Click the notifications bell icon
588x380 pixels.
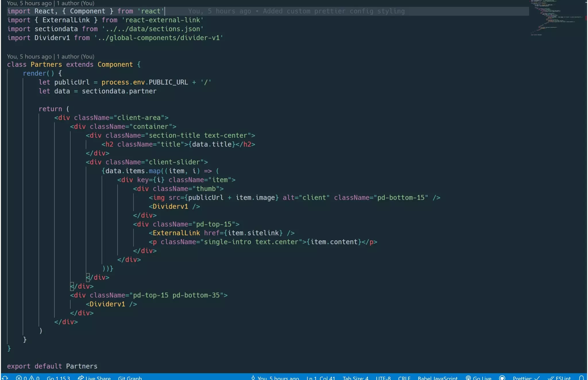point(581,378)
